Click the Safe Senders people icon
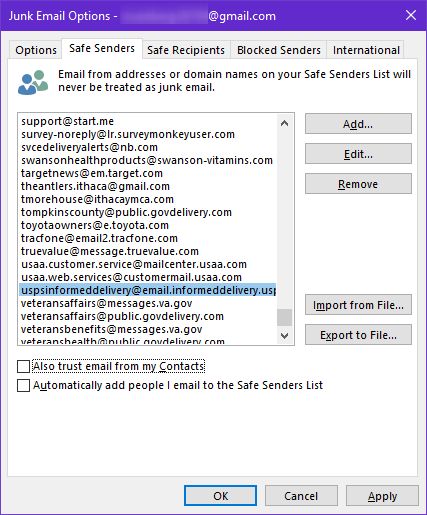The height and width of the screenshot is (515, 427). tap(33, 82)
